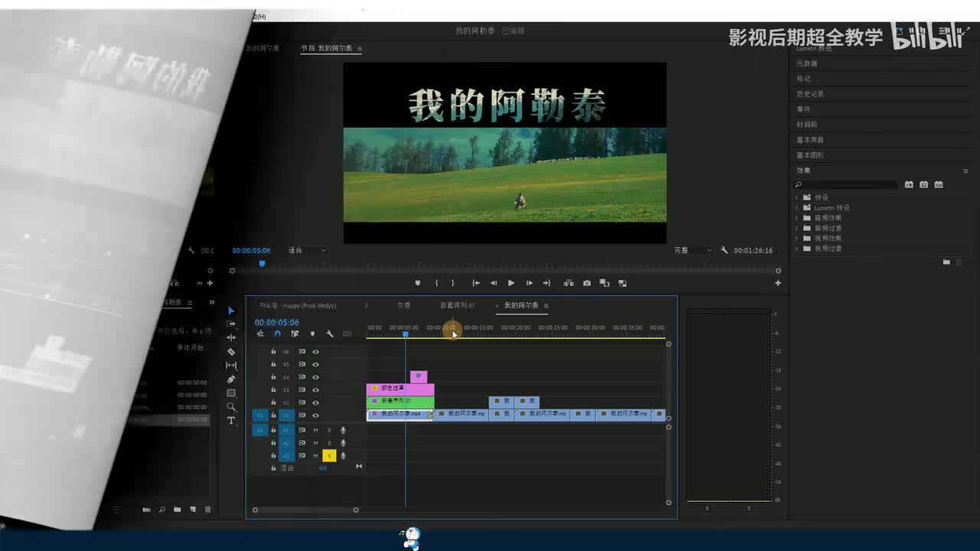Hide track V3 with its eye icon

coord(315,390)
